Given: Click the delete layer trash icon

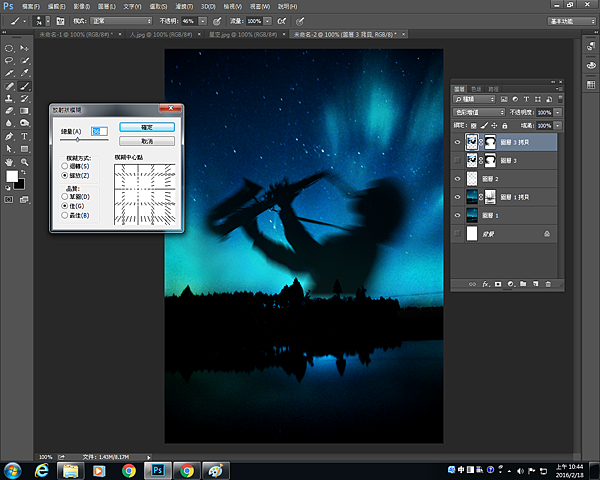Looking at the screenshot, I should (x=548, y=285).
